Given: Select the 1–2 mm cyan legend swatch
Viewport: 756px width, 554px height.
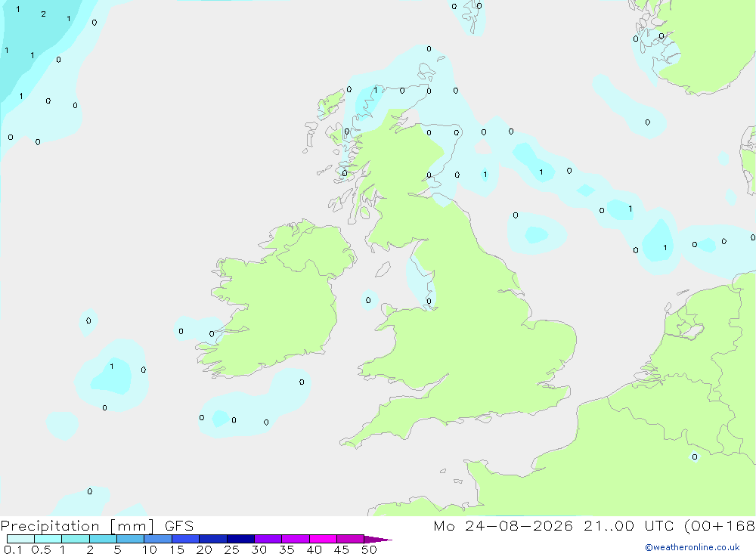Looking at the screenshot, I should pos(76,539).
